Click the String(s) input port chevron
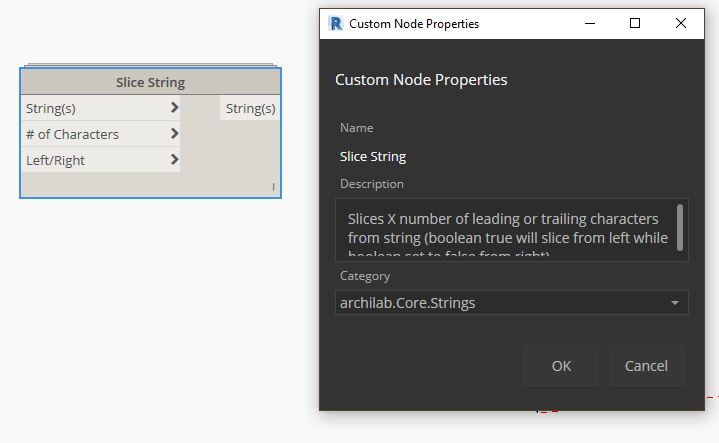 pyautogui.click(x=174, y=108)
